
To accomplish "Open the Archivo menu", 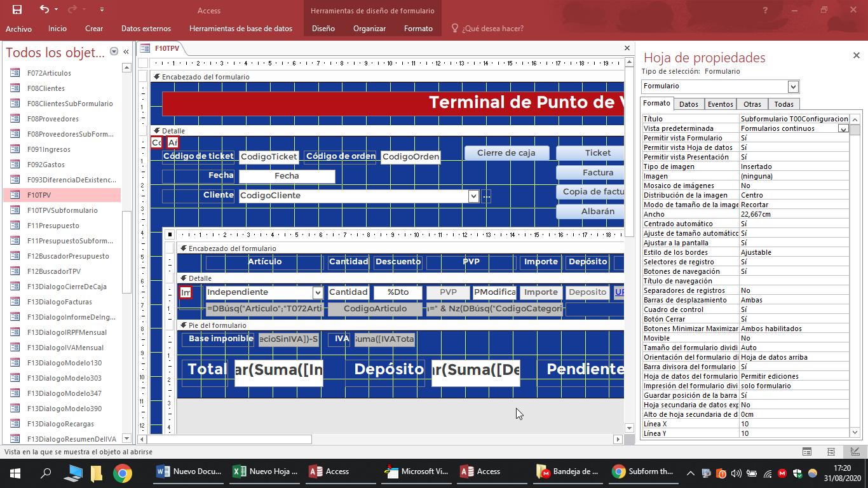I will 18,29.
